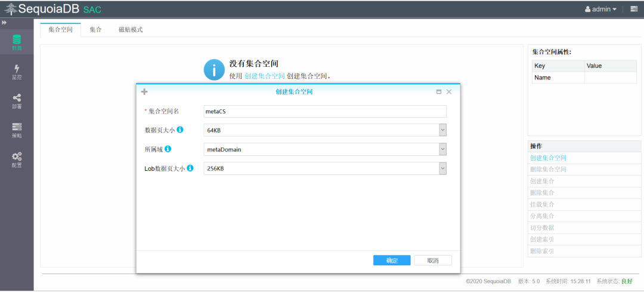Screen dimensions: 644x292
Task: Open the 配置 (Config) sidebar section
Action: [17, 160]
